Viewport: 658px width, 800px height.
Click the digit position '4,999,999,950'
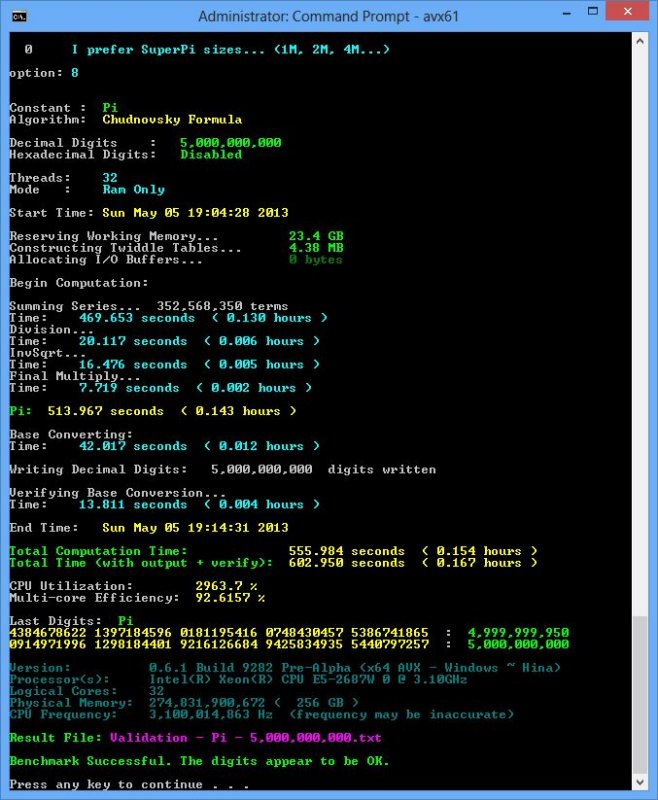pyautogui.click(x=518, y=633)
